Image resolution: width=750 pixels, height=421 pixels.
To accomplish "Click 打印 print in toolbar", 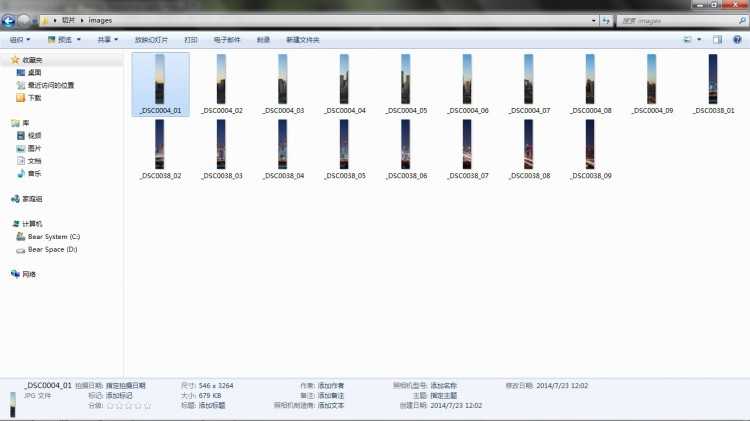I will point(191,40).
